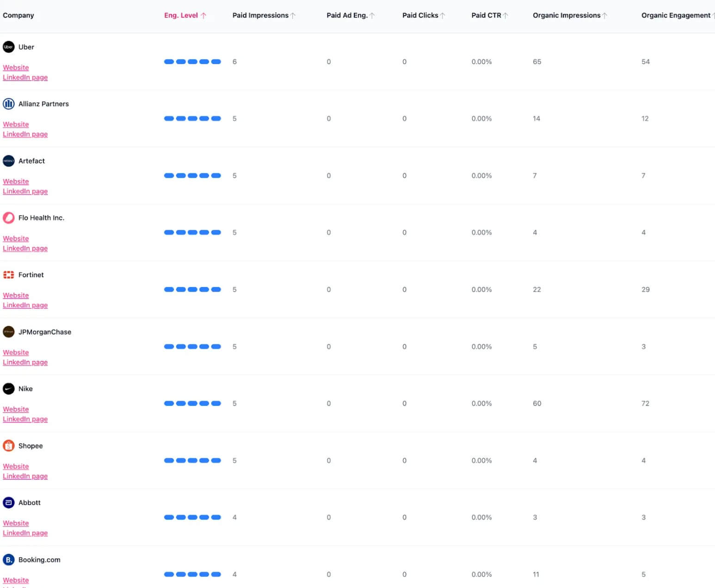The width and height of the screenshot is (715, 588).
Task: Click the Uber company logo
Action: pos(9,47)
